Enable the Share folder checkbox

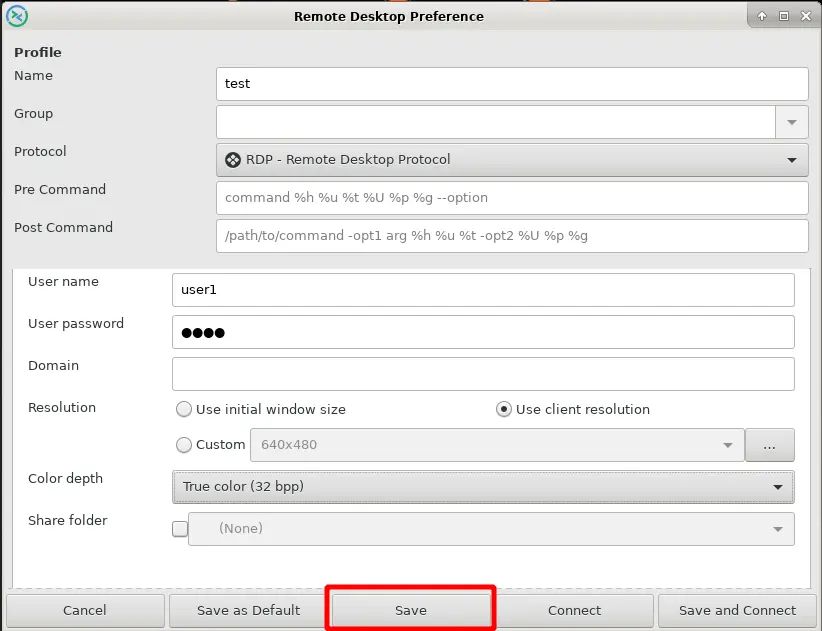pos(180,529)
